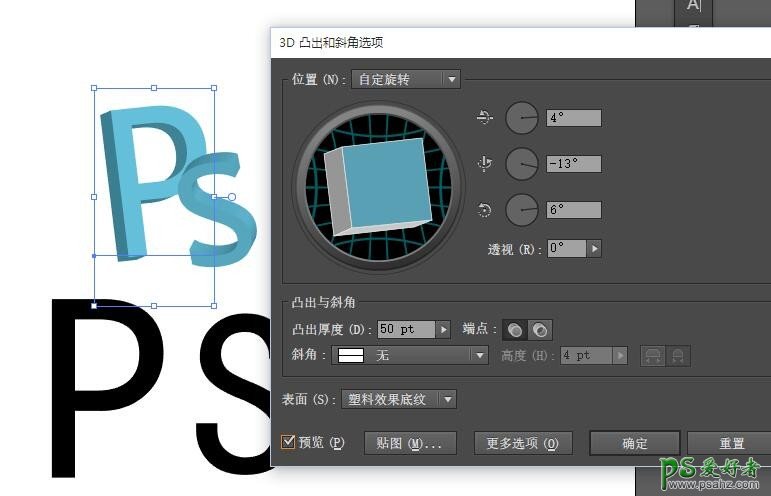Select the solid cap (端点) option

516,330
